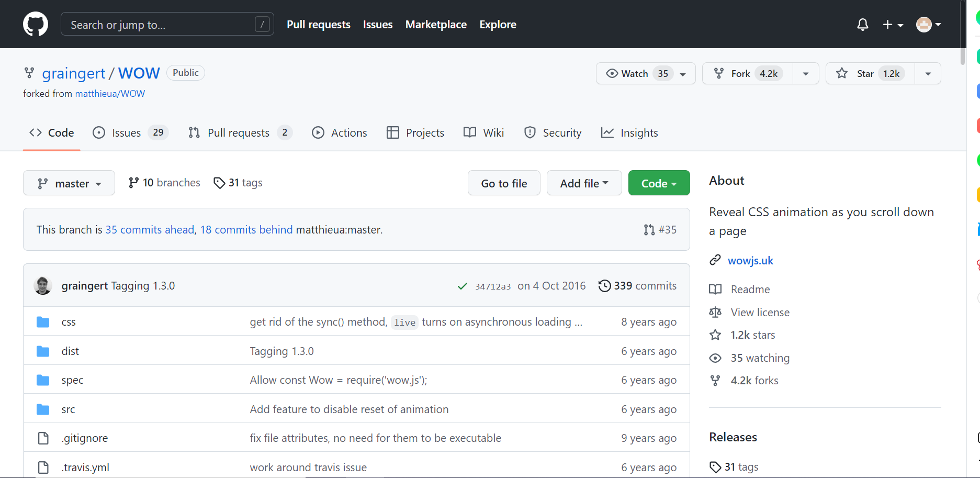Switch to the Wiki tab
The image size is (980, 478).
(x=484, y=133)
